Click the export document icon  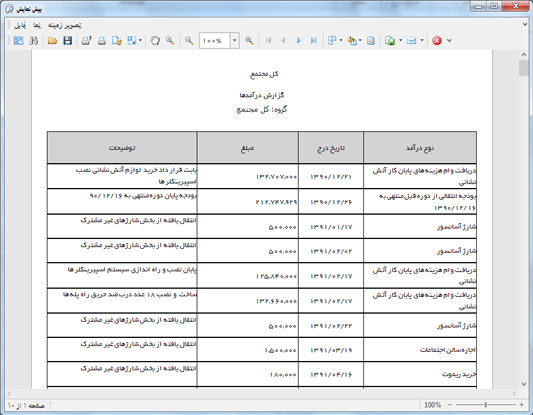390,41
